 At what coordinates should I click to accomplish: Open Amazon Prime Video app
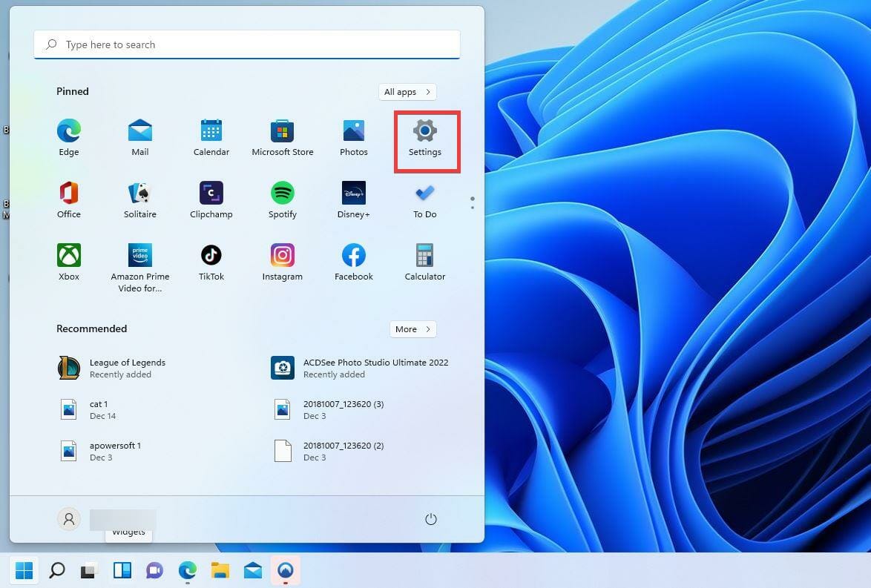point(140,268)
